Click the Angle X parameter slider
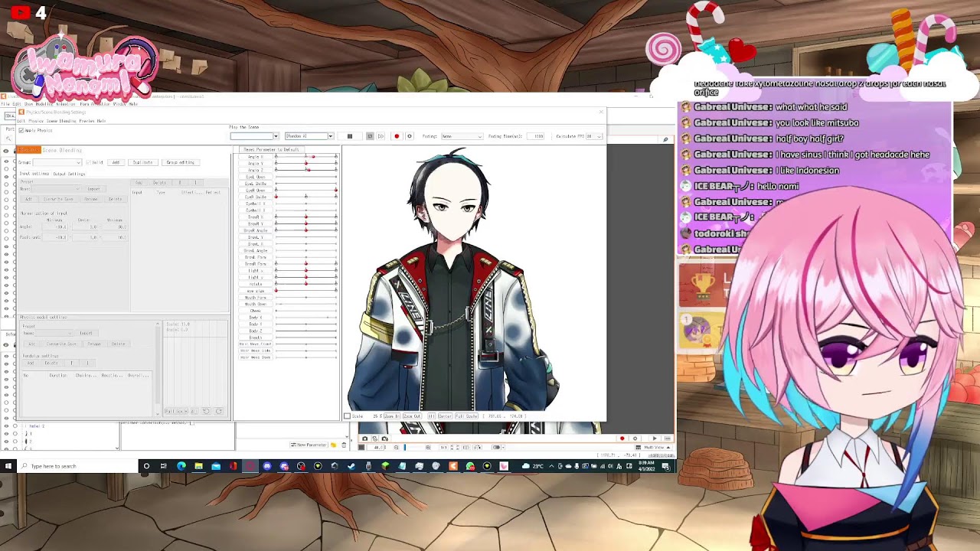 tap(306, 157)
